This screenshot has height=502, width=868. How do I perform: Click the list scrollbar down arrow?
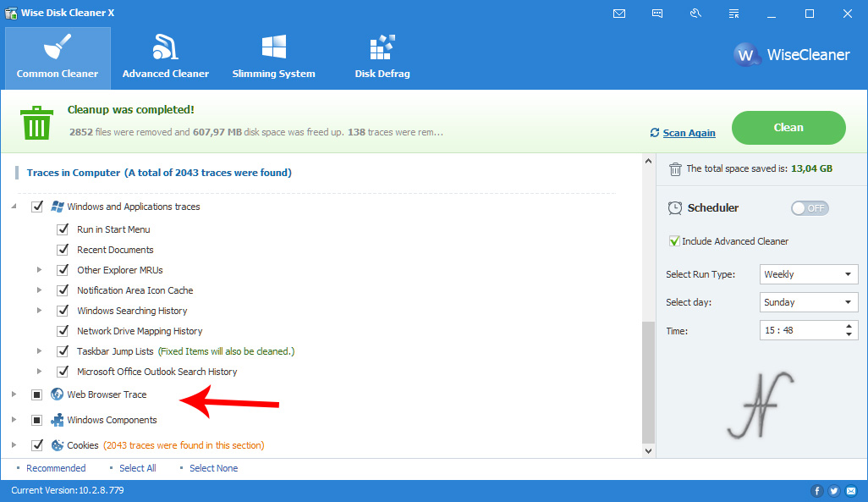pyautogui.click(x=648, y=451)
